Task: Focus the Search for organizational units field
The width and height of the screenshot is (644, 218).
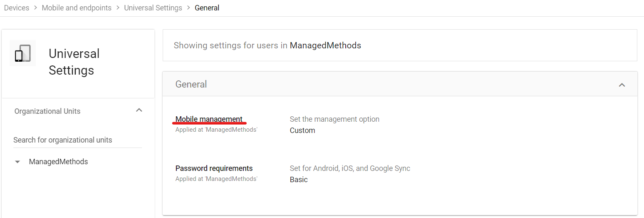Action: click(78, 140)
